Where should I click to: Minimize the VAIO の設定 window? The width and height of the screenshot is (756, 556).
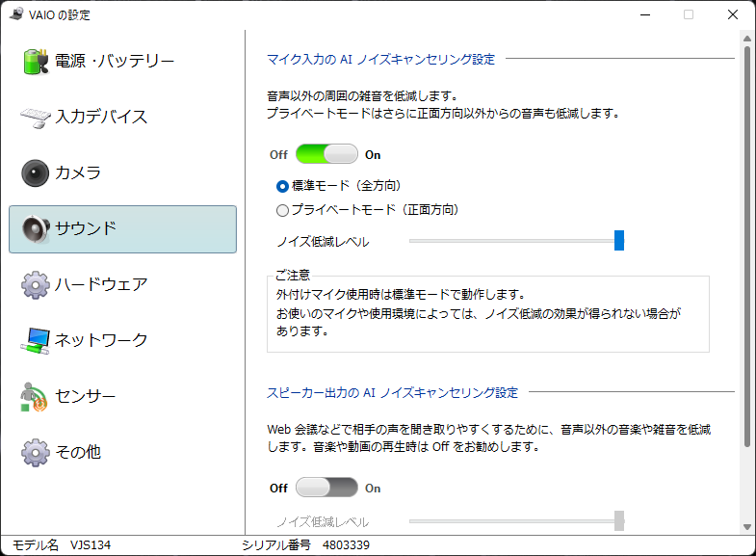pos(645,14)
